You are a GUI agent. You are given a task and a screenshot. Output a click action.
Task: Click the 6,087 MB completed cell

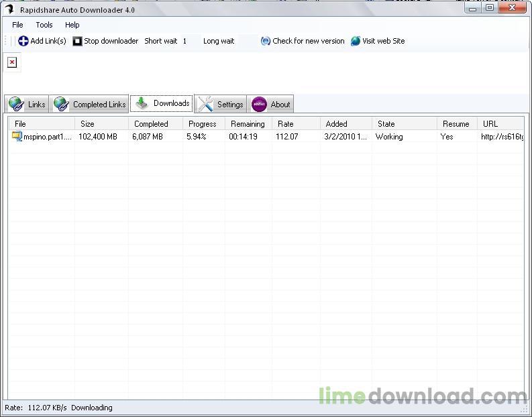point(148,137)
